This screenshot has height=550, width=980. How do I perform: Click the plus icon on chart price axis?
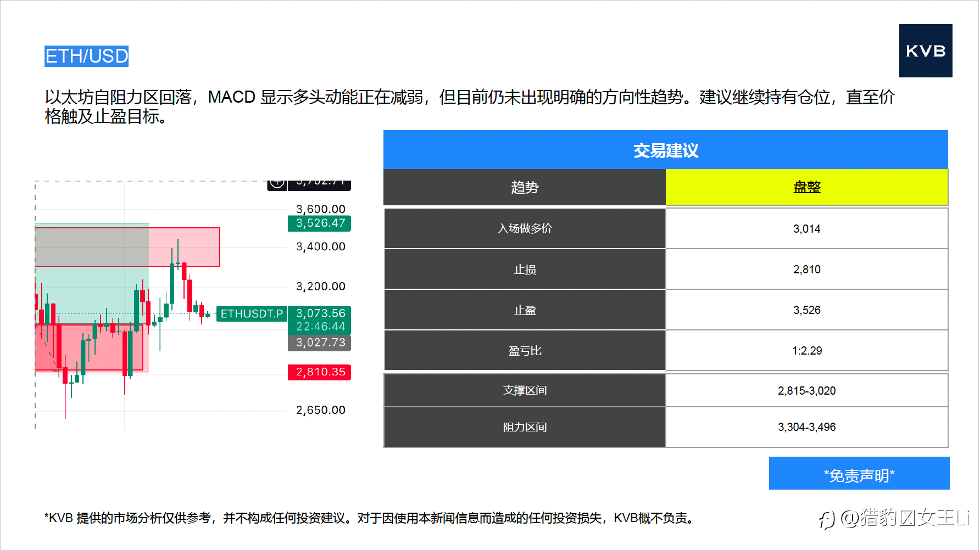(x=277, y=183)
